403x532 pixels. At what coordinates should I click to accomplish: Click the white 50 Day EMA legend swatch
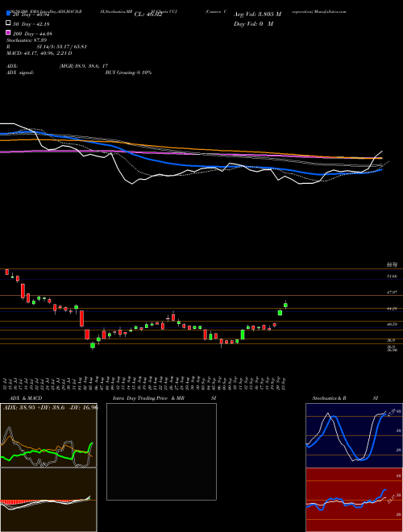pyautogui.click(x=8, y=23)
